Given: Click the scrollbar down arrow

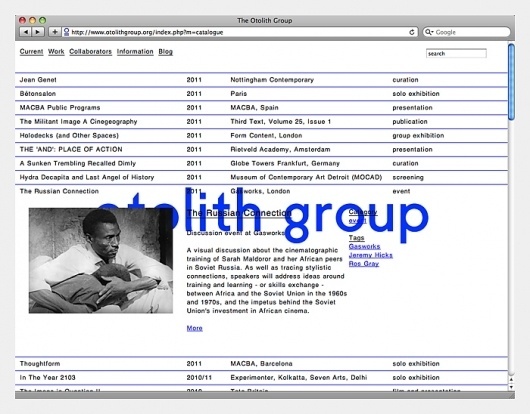Looking at the screenshot, I should click(511, 387).
